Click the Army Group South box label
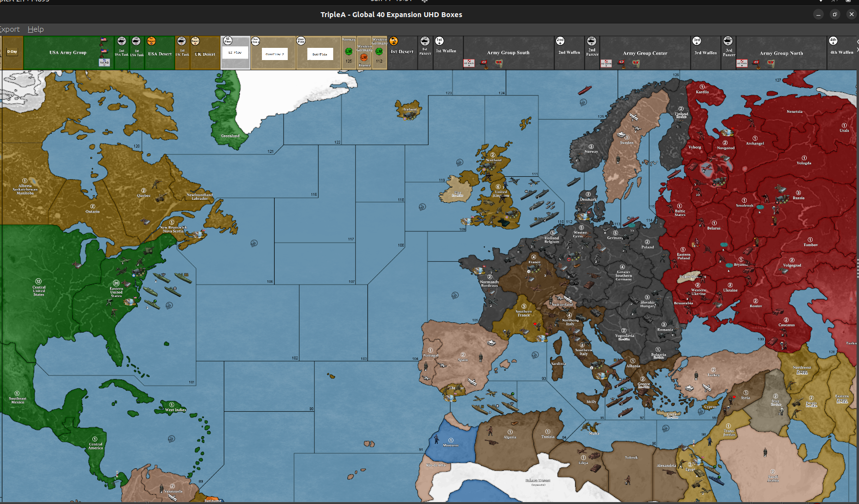Screen dimensions: 859x504 (x=508, y=53)
